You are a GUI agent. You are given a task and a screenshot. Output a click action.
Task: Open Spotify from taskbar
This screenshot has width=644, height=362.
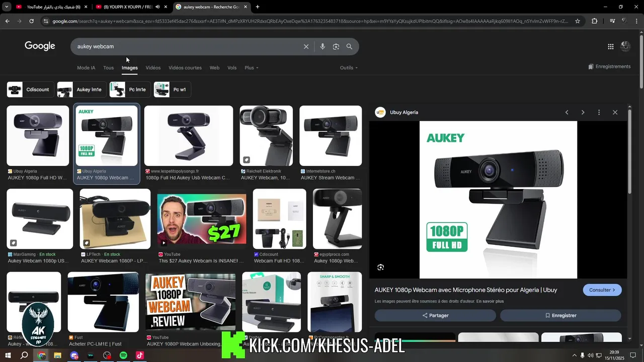(123, 355)
